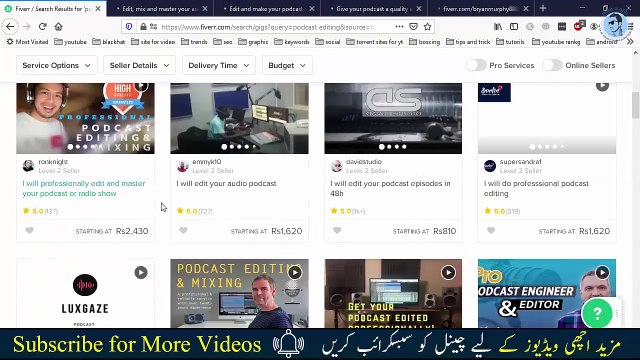The height and width of the screenshot is (360, 640).
Task: Reload the page with the refresh icon
Action: click(x=42, y=27)
